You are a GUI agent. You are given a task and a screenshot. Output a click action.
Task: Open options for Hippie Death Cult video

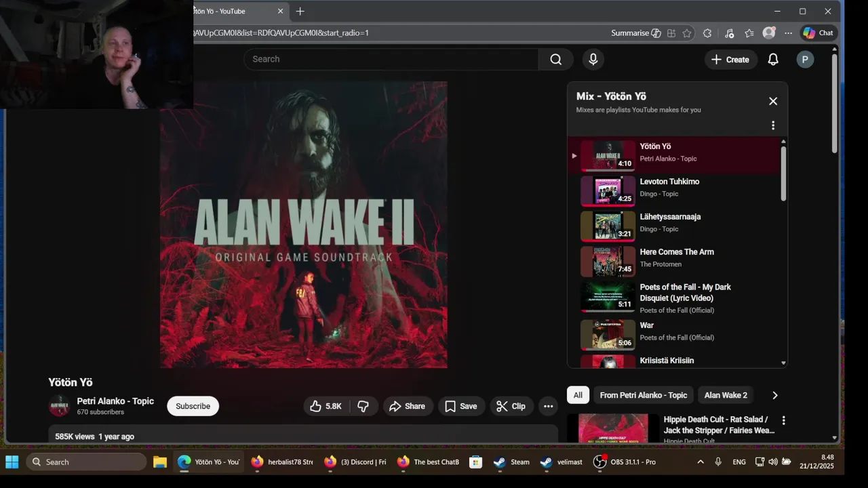783,420
